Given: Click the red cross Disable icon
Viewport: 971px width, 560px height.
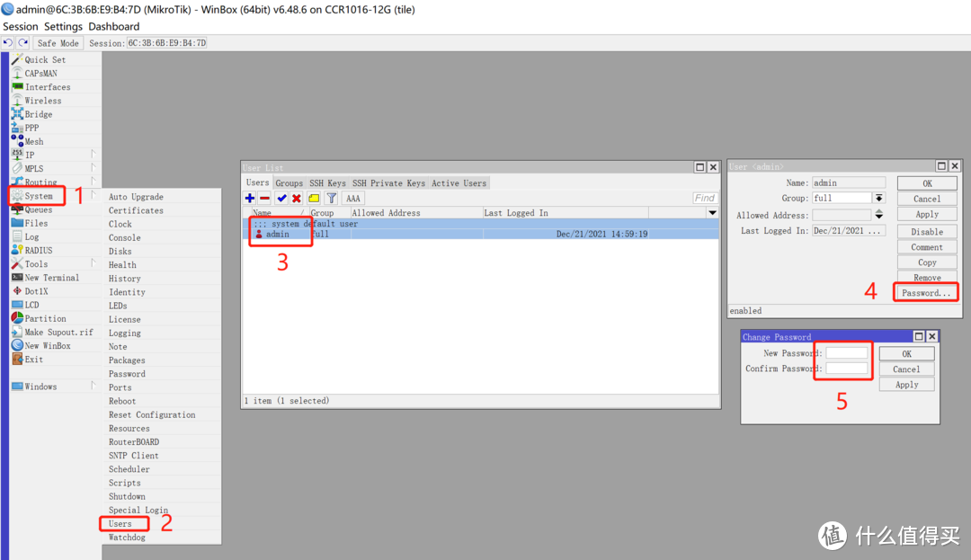Looking at the screenshot, I should [296, 198].
